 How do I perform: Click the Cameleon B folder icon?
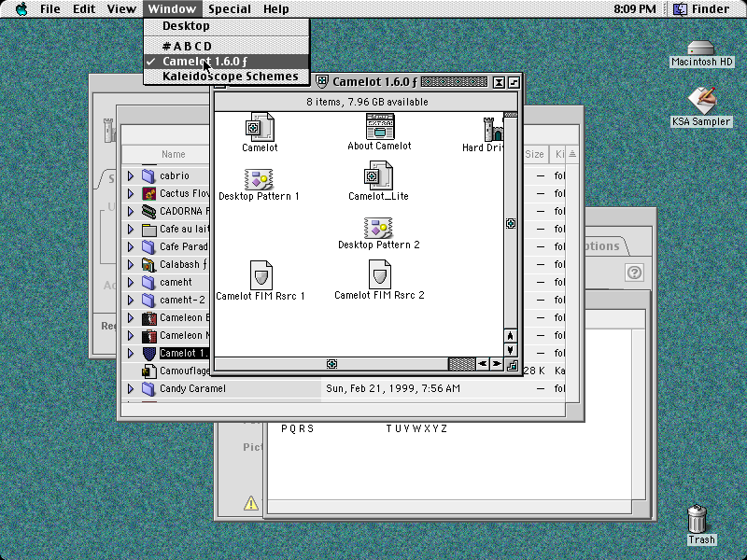tap(148, 317)
